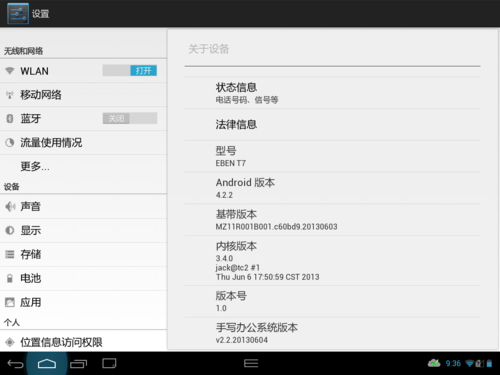This screenshot has height=375, width=500.
Task: Tap the 内核版本 3.4.0 entry
Action: tap(332, 261)
